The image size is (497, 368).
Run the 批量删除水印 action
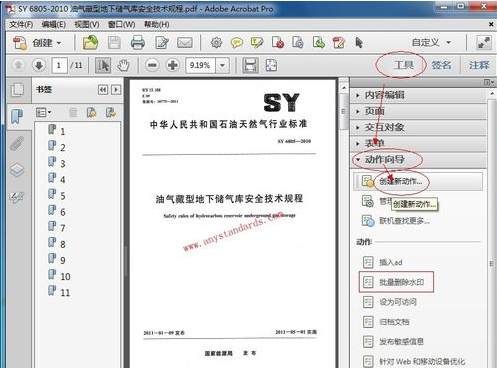click(393, 282)
